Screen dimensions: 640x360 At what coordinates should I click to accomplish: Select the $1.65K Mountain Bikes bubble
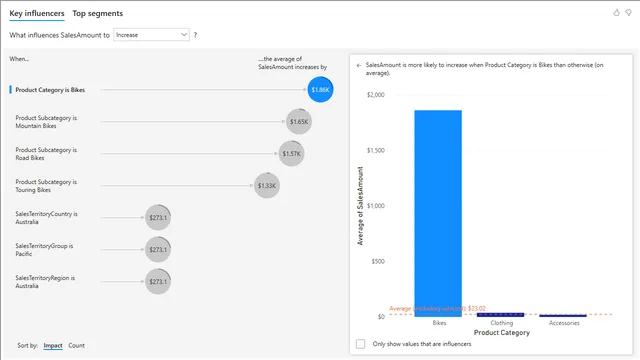pyautogui.click(x=299, y=122)
